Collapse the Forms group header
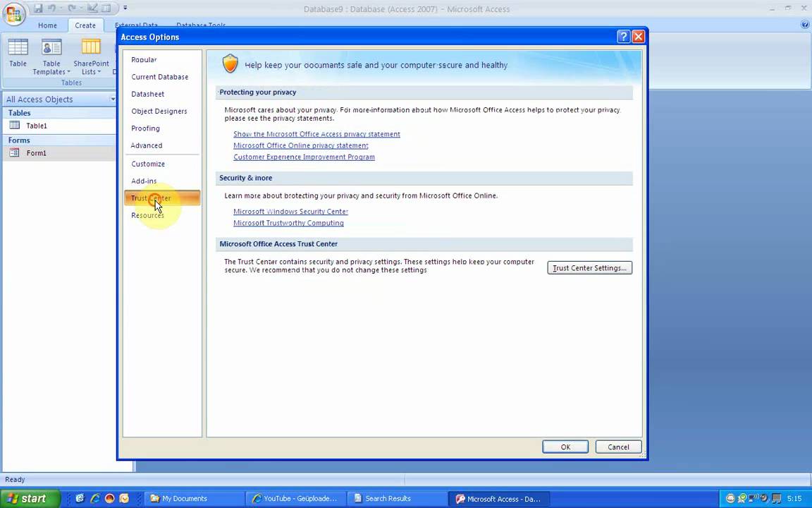The image size is (812, 508). click(59, 140)
